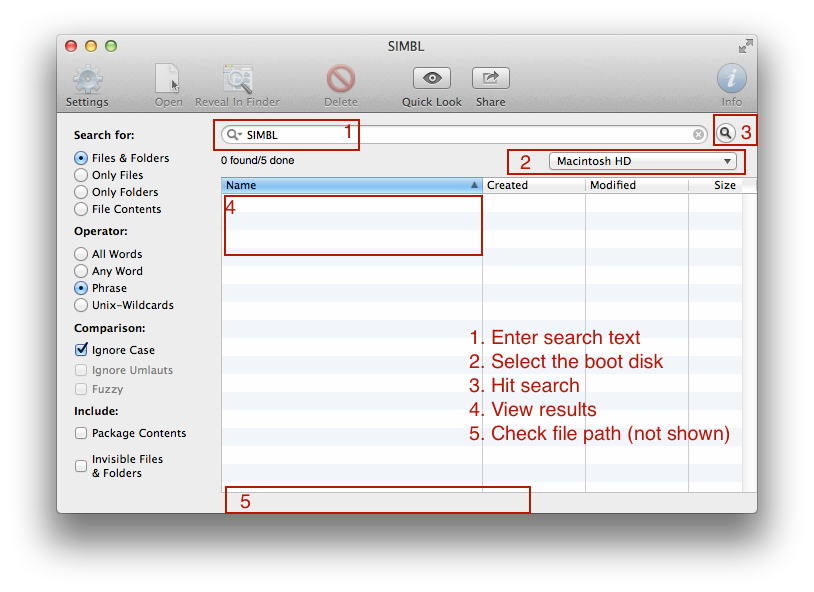Sort by Name column header
Viewport: 814px width, 592px height.
click(x=351, y=185)
